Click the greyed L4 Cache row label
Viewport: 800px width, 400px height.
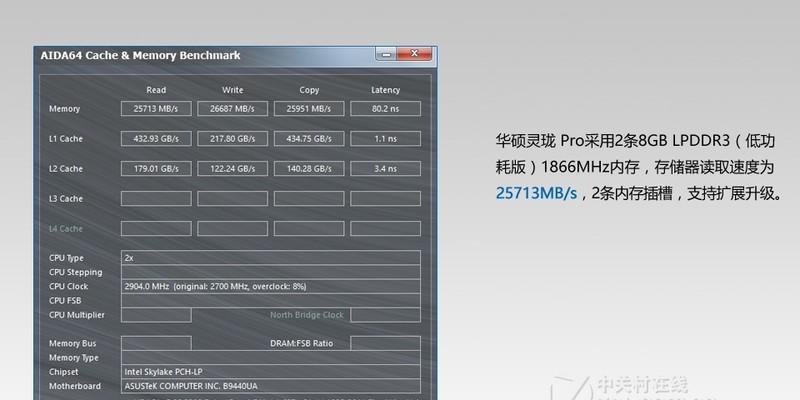[66, 229]
